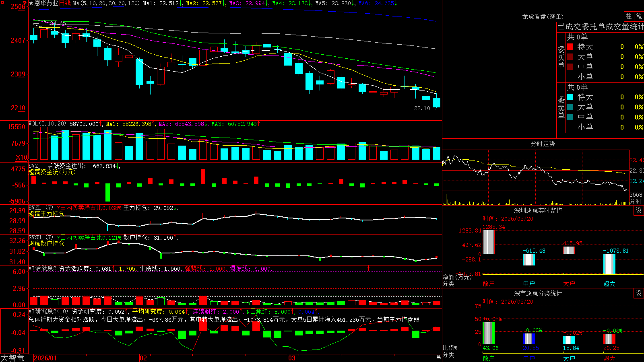
Task: Click the red question-mark icon at chart corner
Action: [x=25, y=3]
